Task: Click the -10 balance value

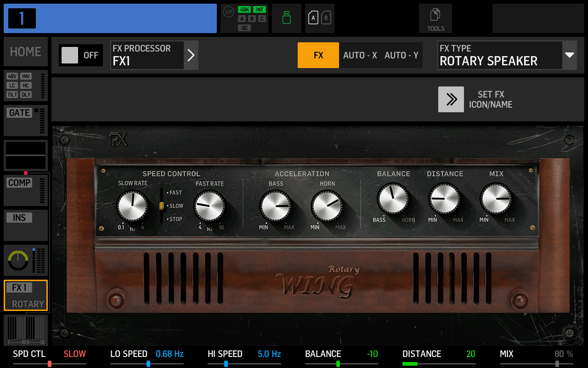Action: (x=372, y=354)
